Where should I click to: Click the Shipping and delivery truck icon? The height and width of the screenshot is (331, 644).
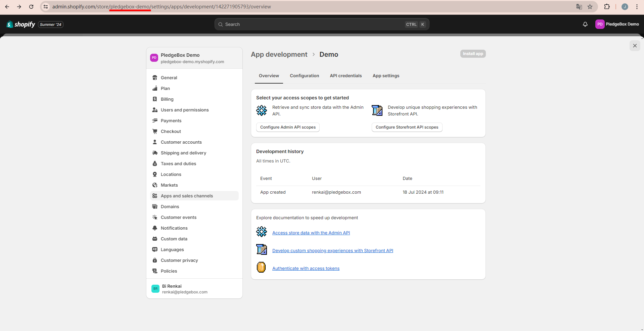155,153
